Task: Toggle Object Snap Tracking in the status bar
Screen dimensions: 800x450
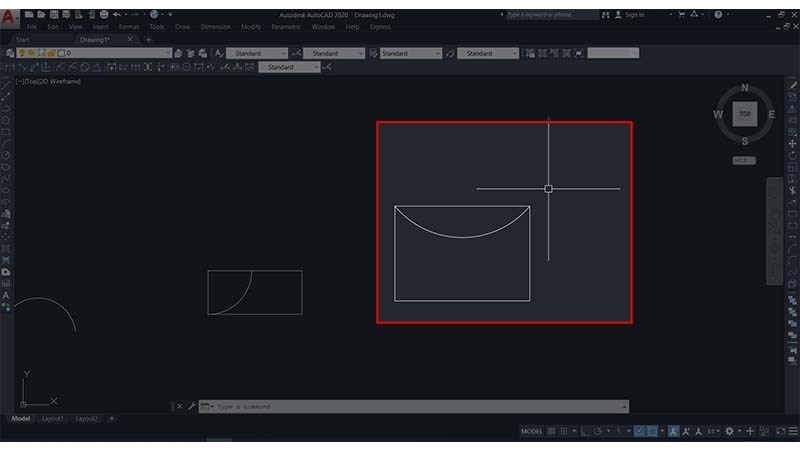Action: [x=639, y=432]
